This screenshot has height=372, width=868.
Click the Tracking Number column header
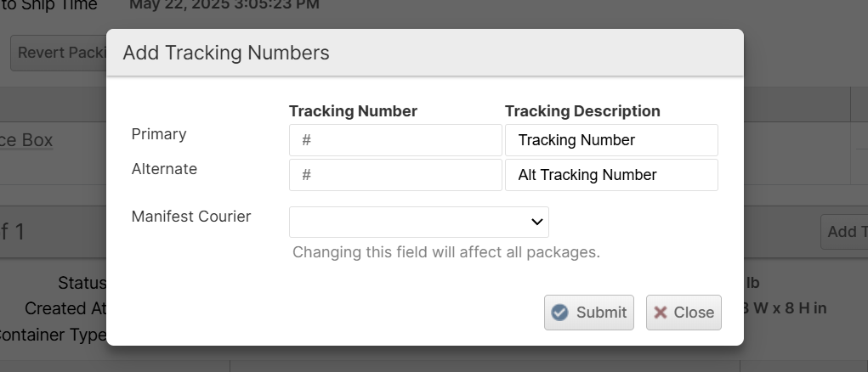pos(353,111)
